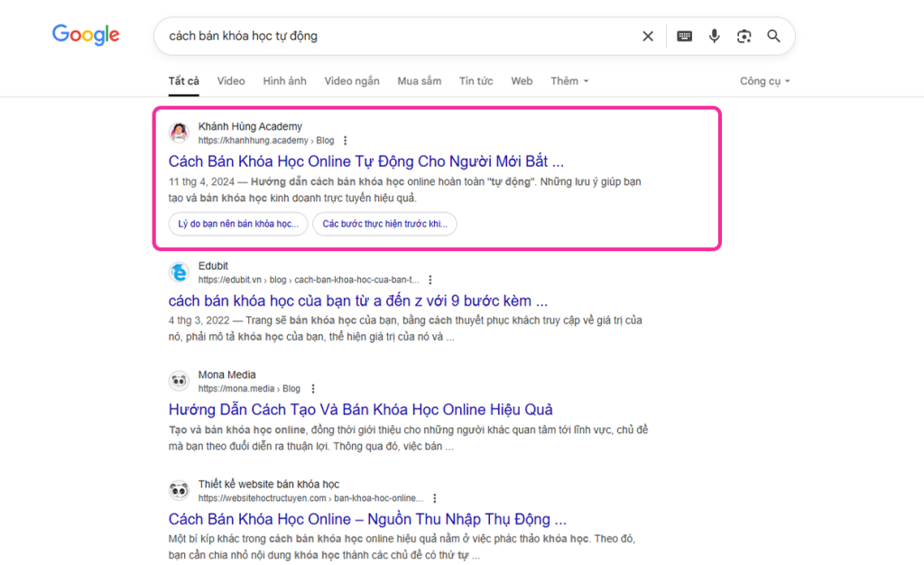Screen dimensions: 924x565
Task: Click the Khánh Hùng Academy site name
Action: click(250, 126)
